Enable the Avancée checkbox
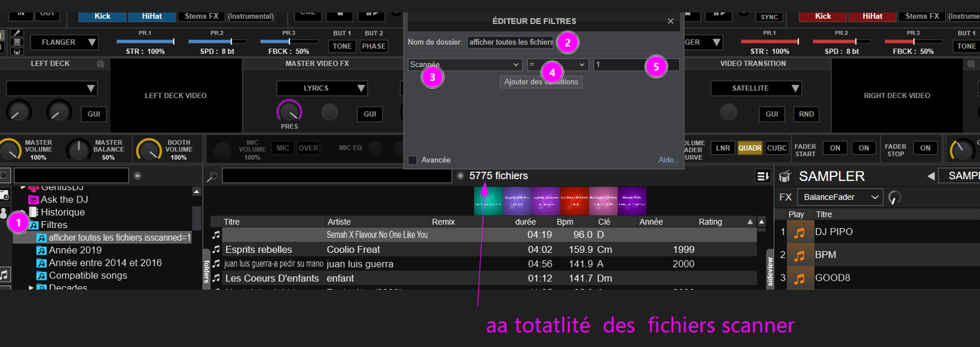 (x=413, y=160)
